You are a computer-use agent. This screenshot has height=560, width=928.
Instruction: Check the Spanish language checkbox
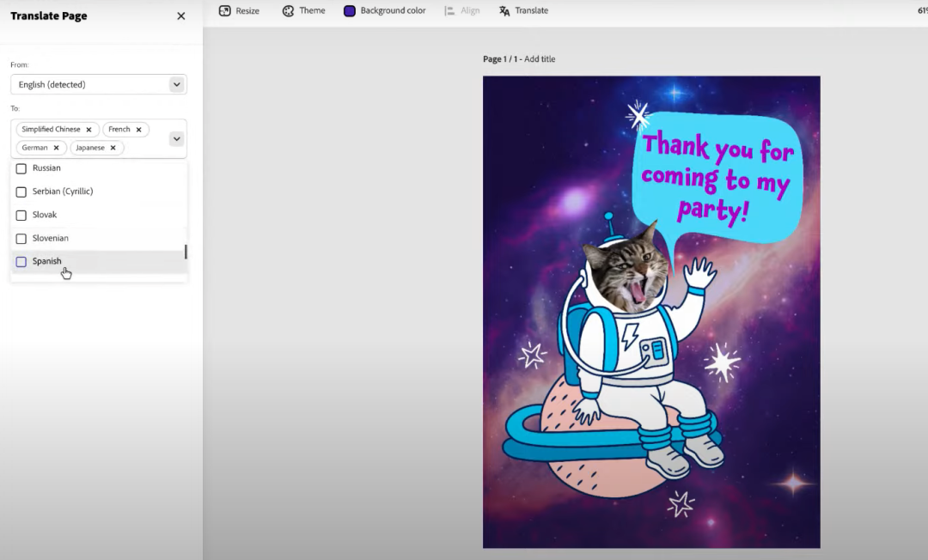coord(21,262)
